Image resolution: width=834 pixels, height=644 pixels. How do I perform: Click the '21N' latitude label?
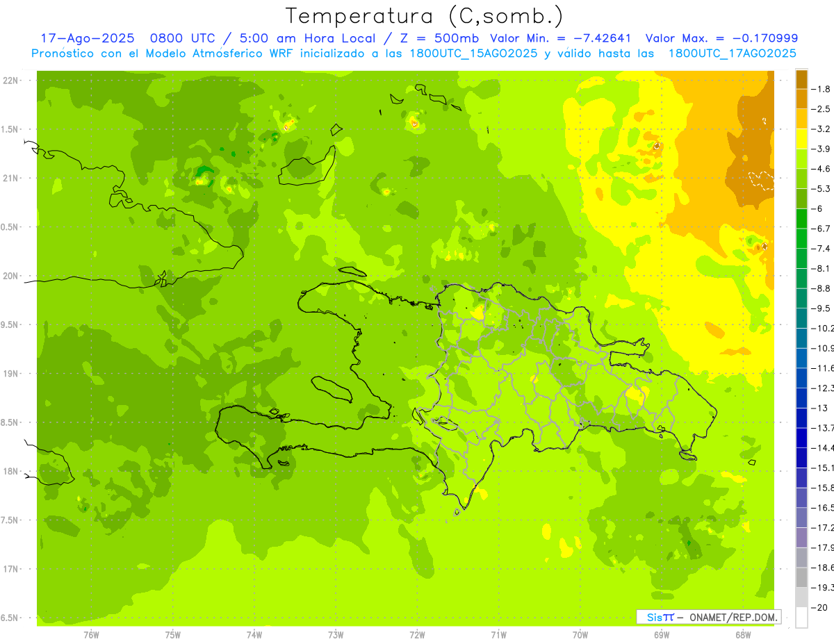(11, 178)
